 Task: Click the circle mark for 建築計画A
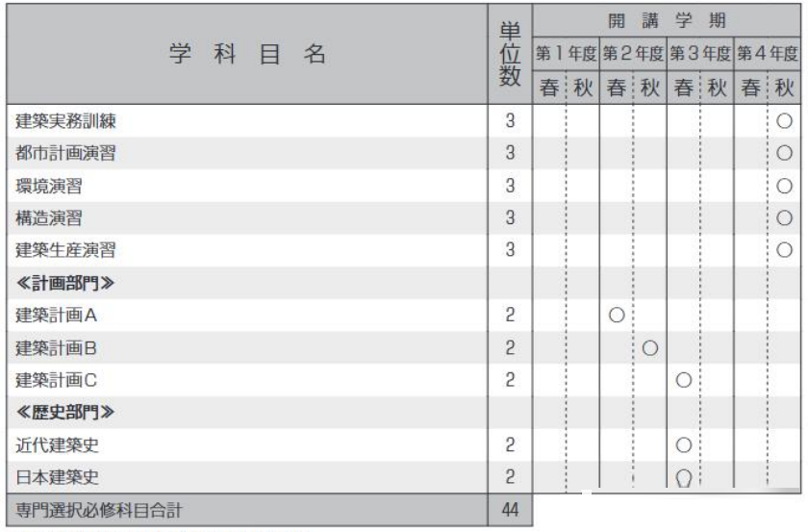[618, 315]
